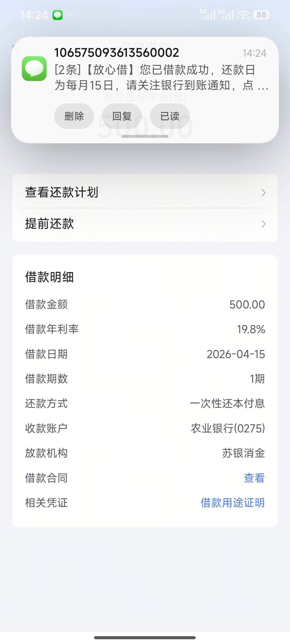This screenshot has height=644, width=290.
Task: Tap the notification drag handle bar
Action: tap(145, 137)
